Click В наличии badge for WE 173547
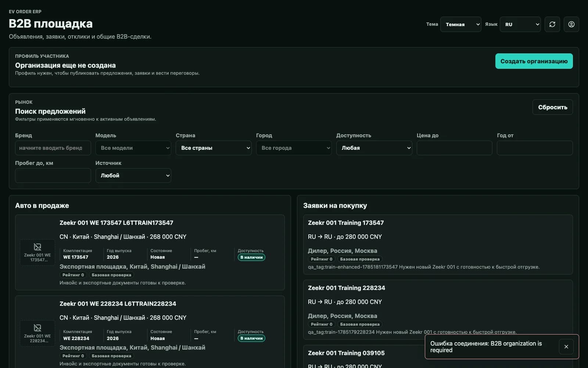The height and width of the screenshot is (368, 588). [x=251, y=257]
